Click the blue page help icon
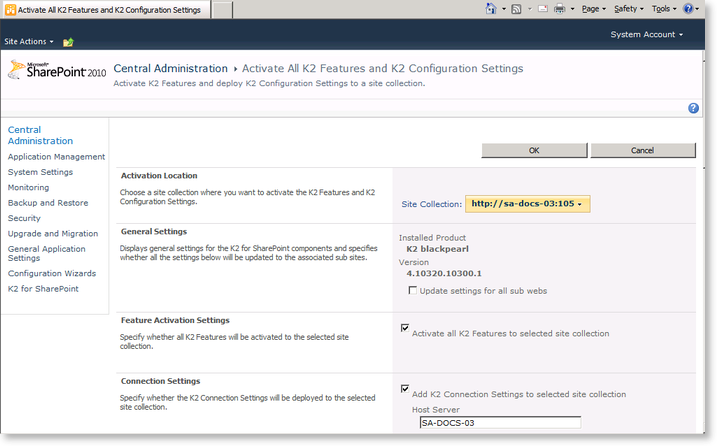717x446 pixels. point(693,108)
